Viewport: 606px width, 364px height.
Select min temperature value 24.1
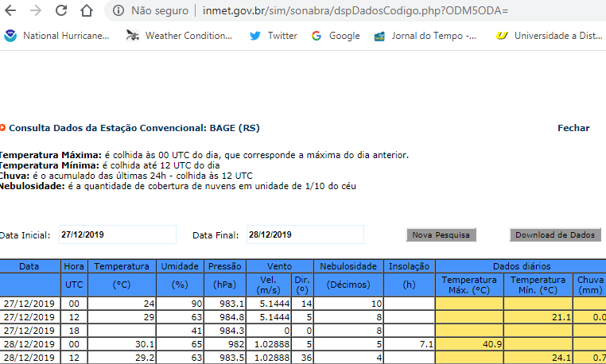tap(561, 358)
